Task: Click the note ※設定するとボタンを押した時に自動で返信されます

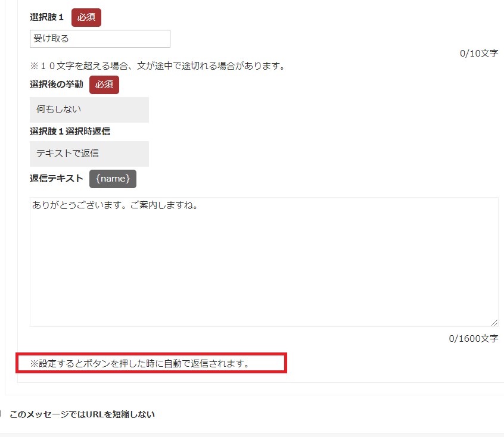Action: [x=139, y=363]
